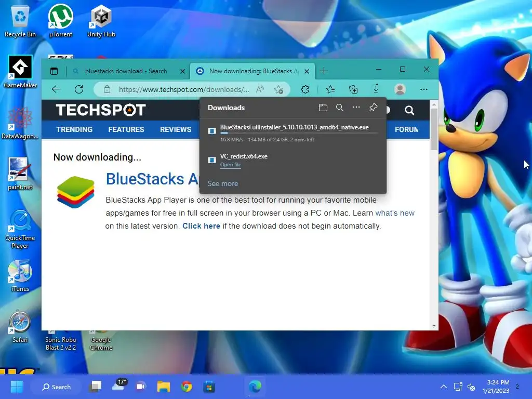
Task: Open file link for VC_redist.x64.exe
Action: pos(231,165)
